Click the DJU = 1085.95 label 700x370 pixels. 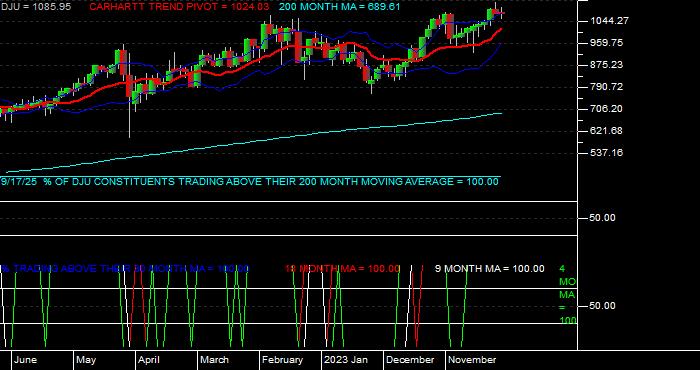(35, 7)
